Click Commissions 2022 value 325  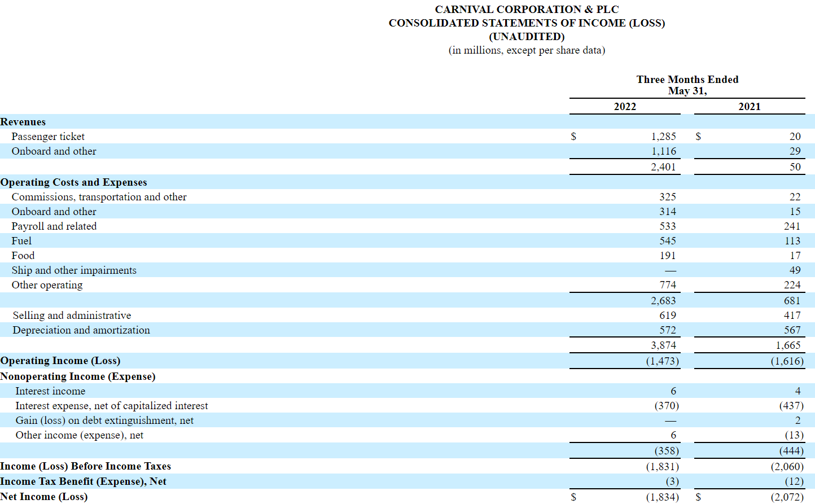668,197
